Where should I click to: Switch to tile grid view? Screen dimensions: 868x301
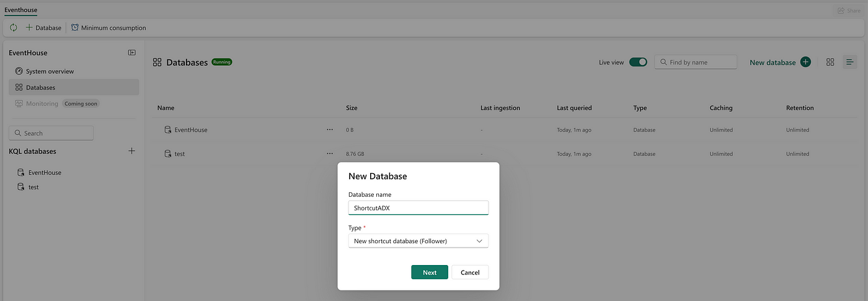pos(830,62)
